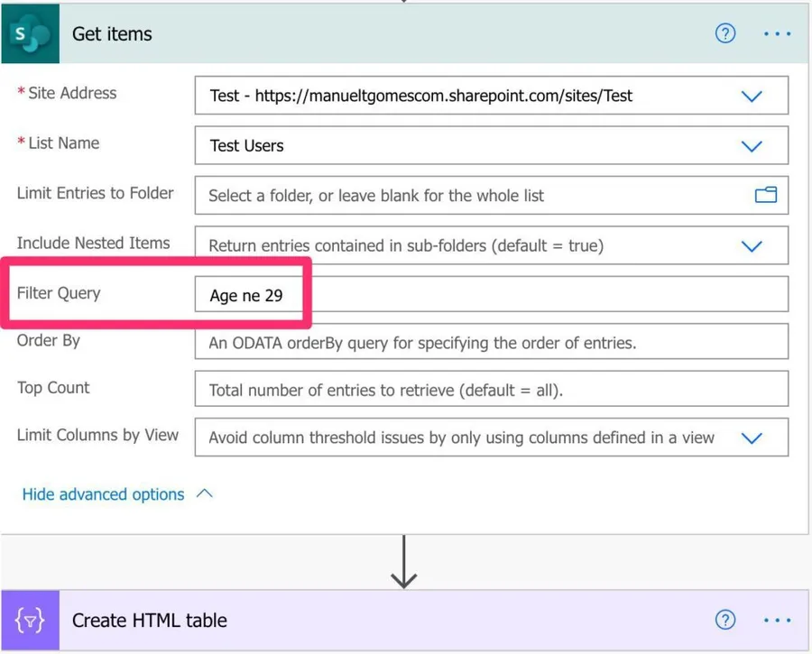
Task: Click the Order By input field
Action: pyautogui.click(x=491, y=343)
